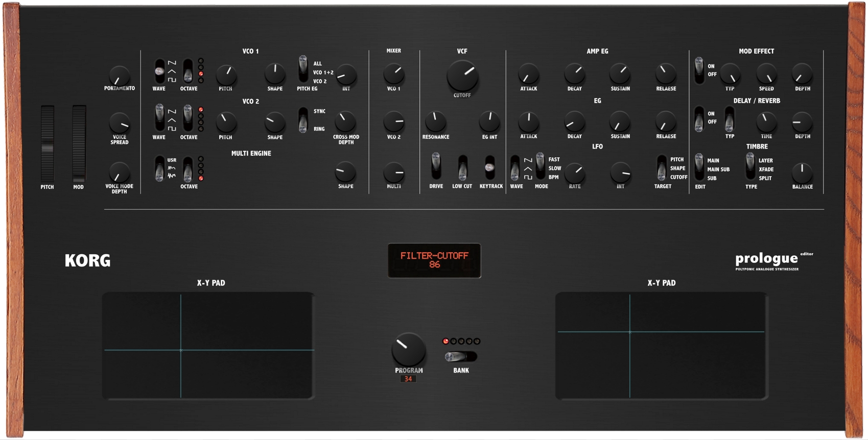Click the EG Decay knob

point(574,123)
